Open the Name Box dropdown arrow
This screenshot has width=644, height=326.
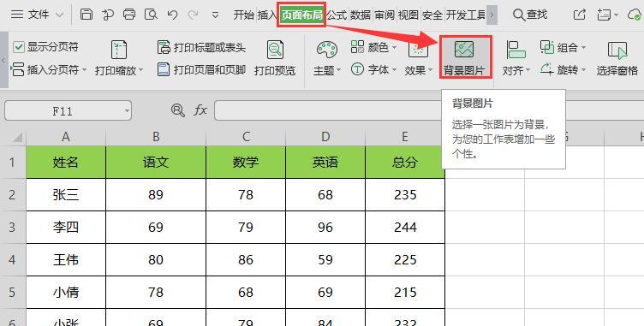pos(127,111)
